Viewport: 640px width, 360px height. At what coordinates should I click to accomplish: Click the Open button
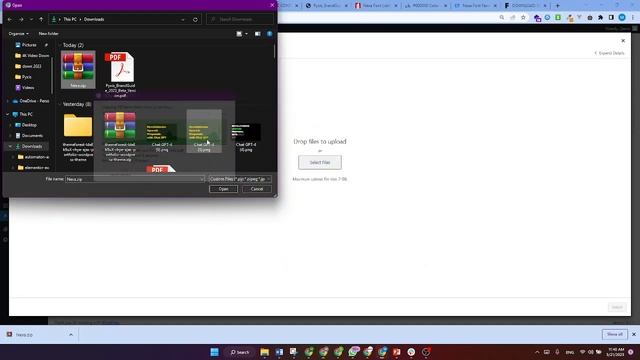coord(223,189)
